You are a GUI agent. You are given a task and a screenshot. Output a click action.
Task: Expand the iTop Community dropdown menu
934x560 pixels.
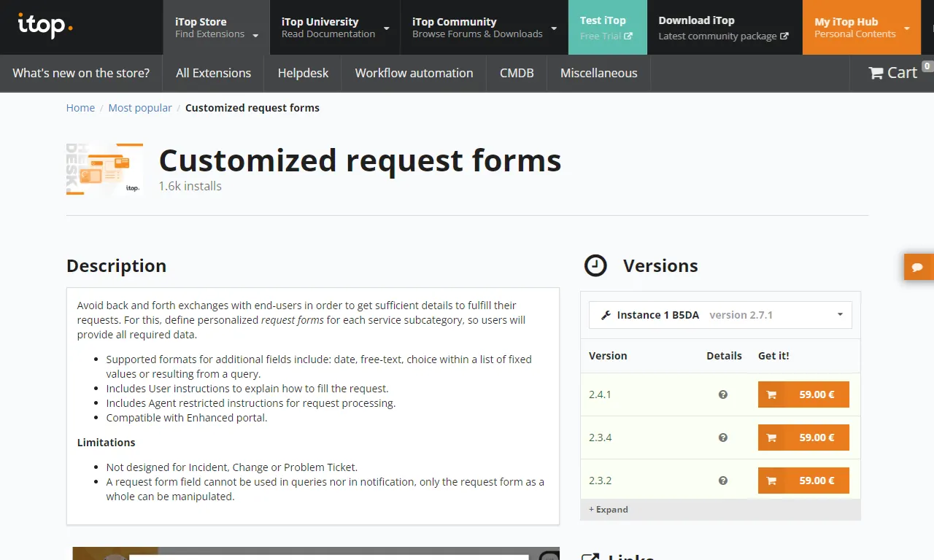pos(554,29)
